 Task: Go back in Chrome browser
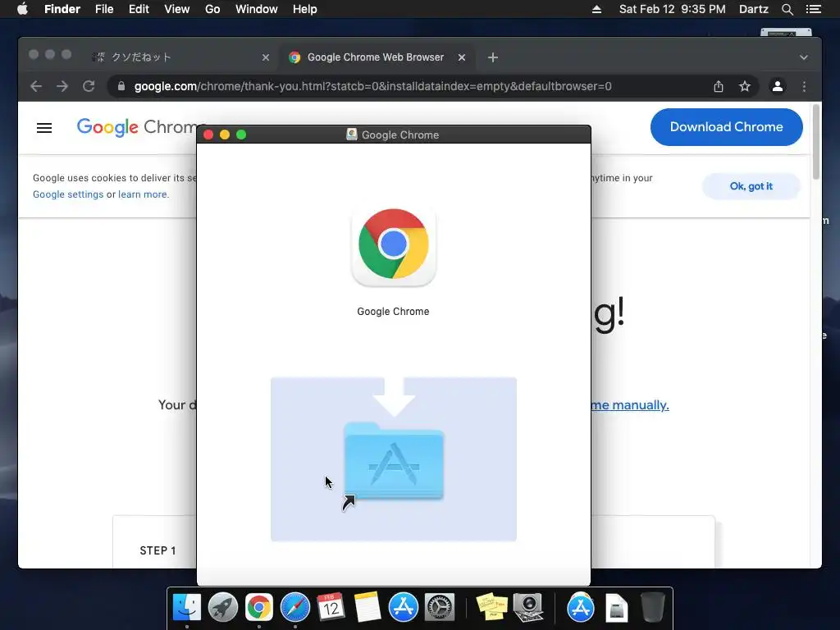(36, 86)
